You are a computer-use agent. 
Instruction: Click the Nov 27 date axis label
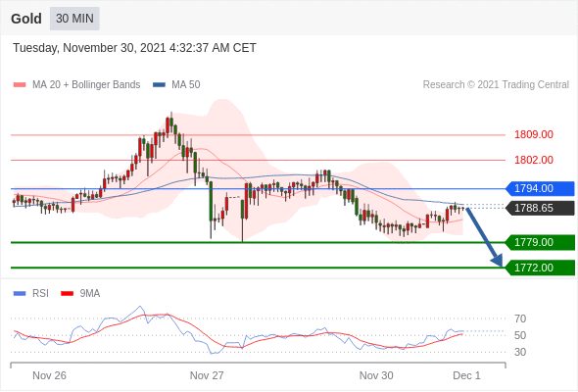click(x=207, y=375)
